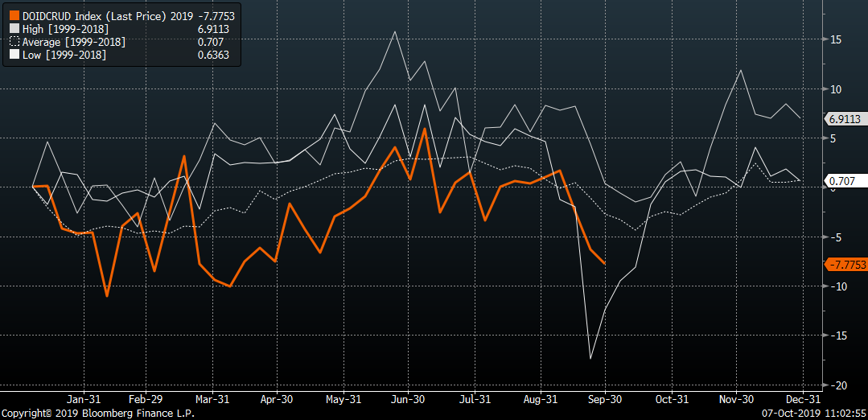Click the 6.9113 axis price tag
The width and height of the screenshot is (868, 420).
click(845, 118)
